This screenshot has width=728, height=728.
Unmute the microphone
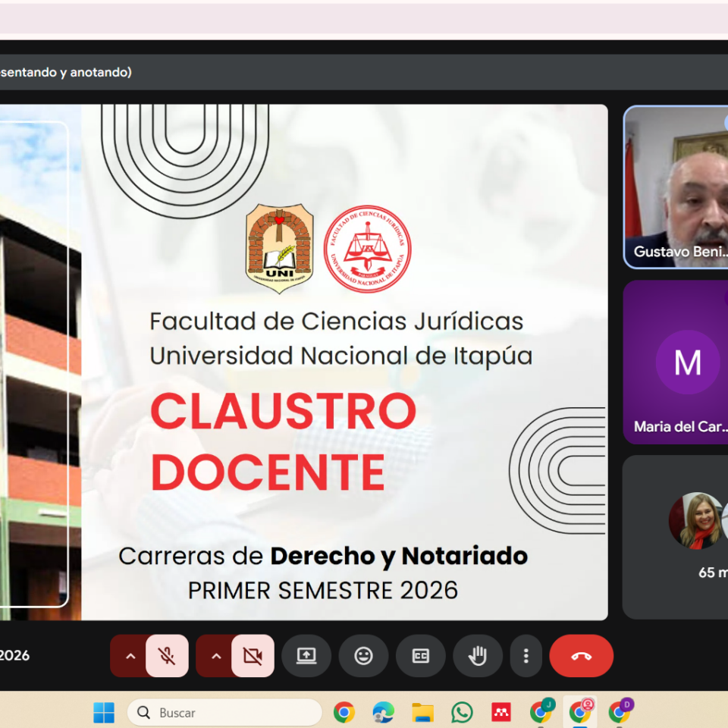(x=166, y=655)
